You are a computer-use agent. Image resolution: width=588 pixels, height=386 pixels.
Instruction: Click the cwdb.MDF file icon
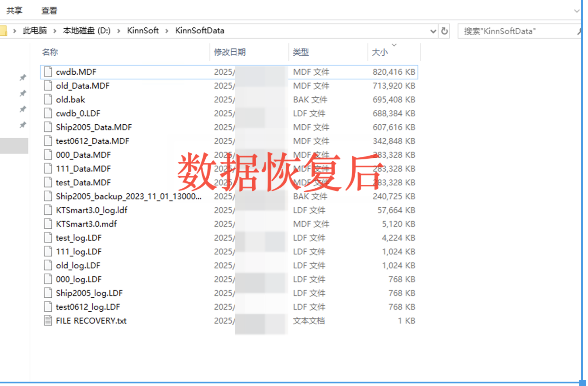click(48, 72)
